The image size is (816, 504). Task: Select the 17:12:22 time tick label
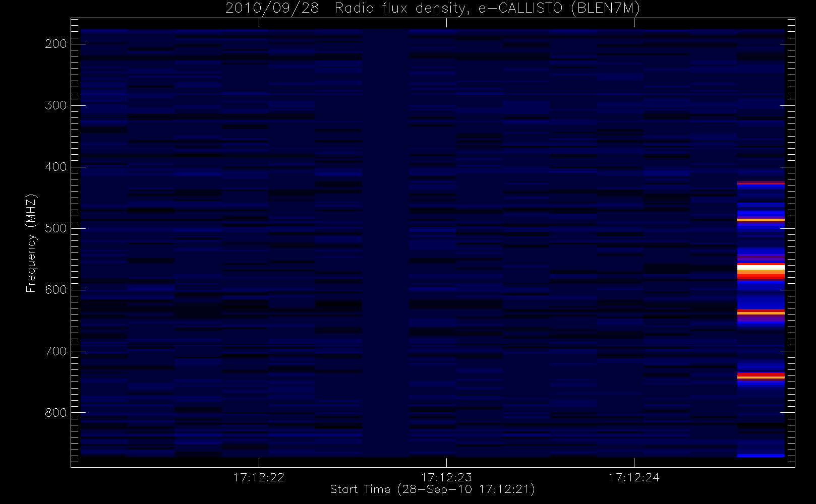pos(259,477)
